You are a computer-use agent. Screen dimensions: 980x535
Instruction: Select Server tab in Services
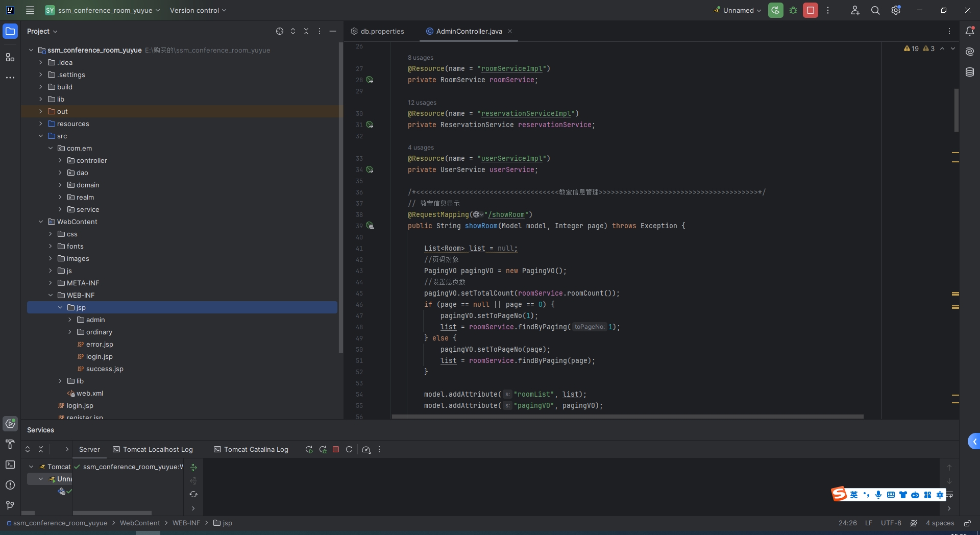[x=89, y=449]
